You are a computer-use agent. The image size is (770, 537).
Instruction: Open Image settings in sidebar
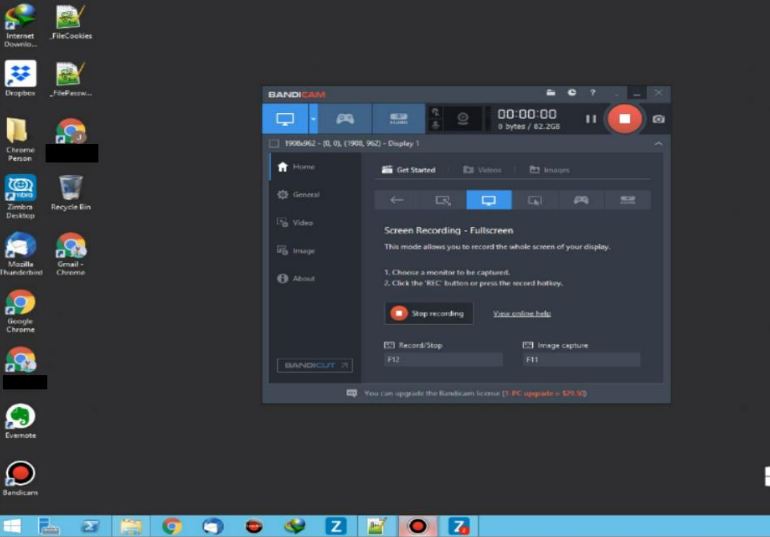point(316,251)
